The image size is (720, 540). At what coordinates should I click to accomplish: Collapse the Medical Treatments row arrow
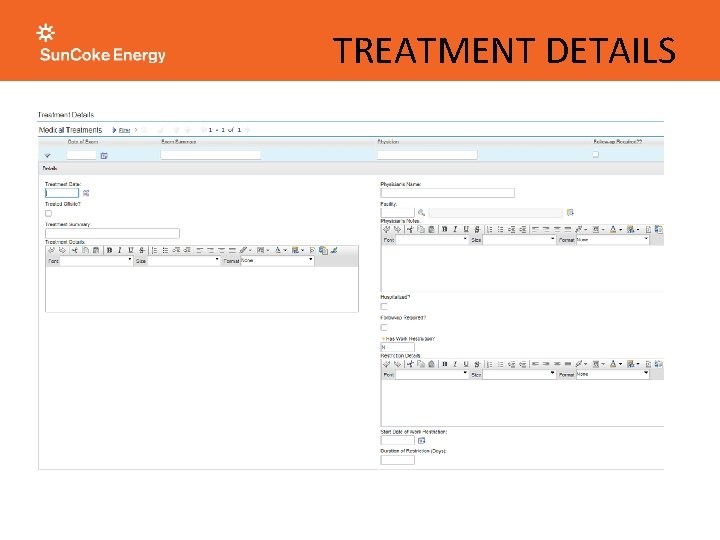click(47, 156)
